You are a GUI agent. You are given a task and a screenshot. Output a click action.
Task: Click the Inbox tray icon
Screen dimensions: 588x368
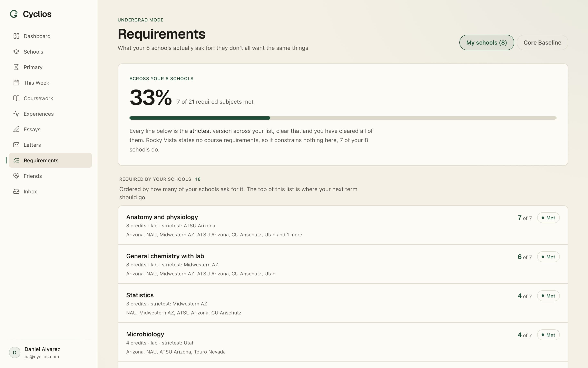point(16,192)
